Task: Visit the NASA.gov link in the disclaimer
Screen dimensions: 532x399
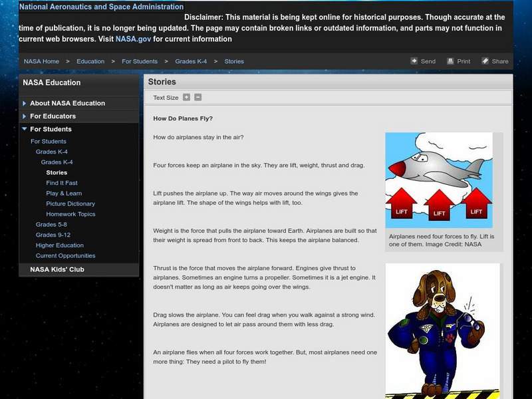Action: [133, 39]
